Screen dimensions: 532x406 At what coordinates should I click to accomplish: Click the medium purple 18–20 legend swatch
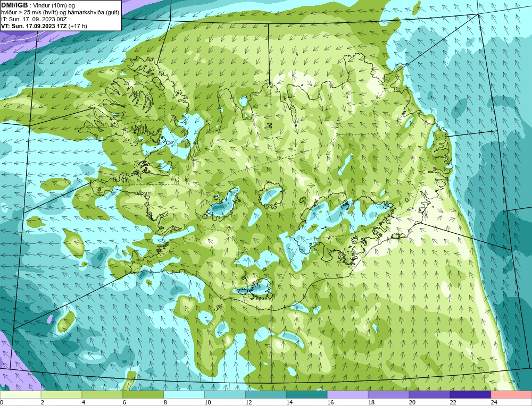tap(388, 395)
